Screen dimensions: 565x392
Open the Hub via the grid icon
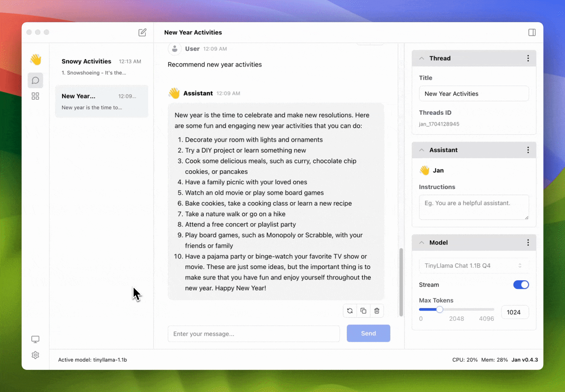click(x=35, y=96)
